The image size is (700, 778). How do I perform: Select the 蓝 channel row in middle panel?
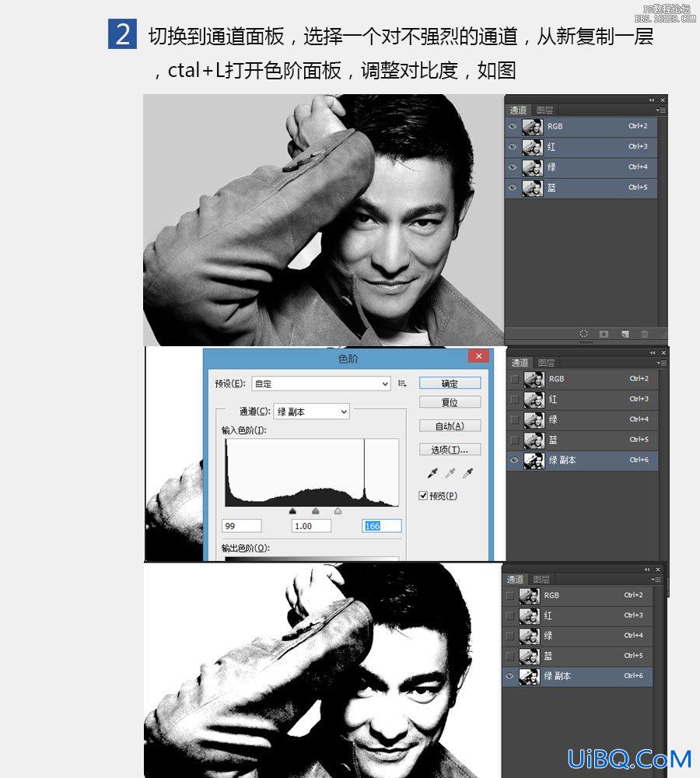click(x=583, y=440)
